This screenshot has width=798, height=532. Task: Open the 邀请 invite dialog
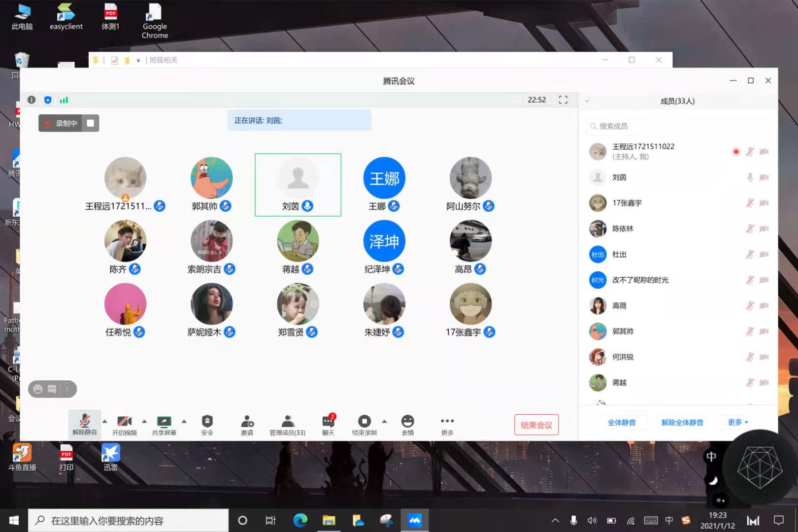[x=247, y=425]
